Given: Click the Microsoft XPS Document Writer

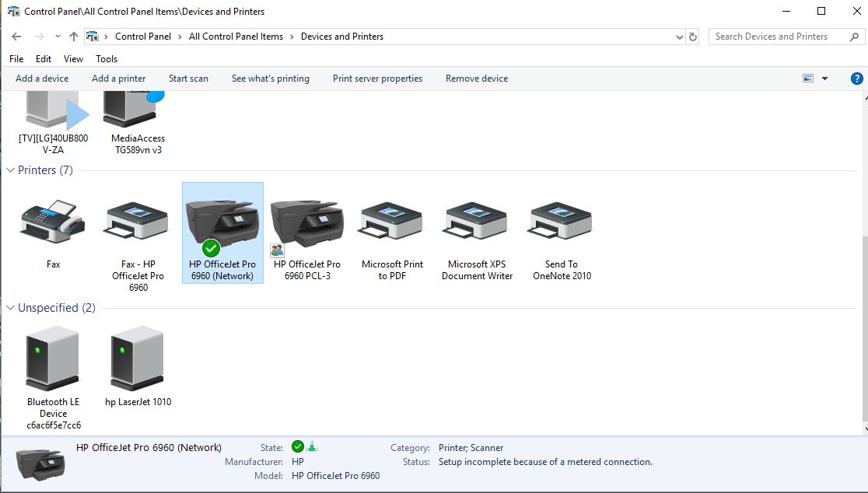Looking at the screenshot, I should [475, 222].
